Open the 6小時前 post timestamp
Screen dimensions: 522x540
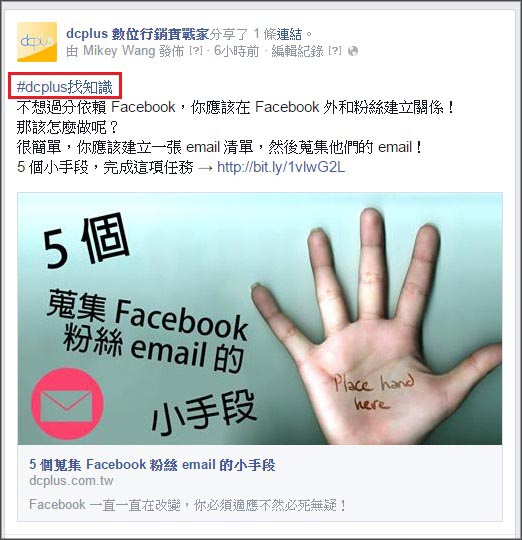tap(236, 51)
